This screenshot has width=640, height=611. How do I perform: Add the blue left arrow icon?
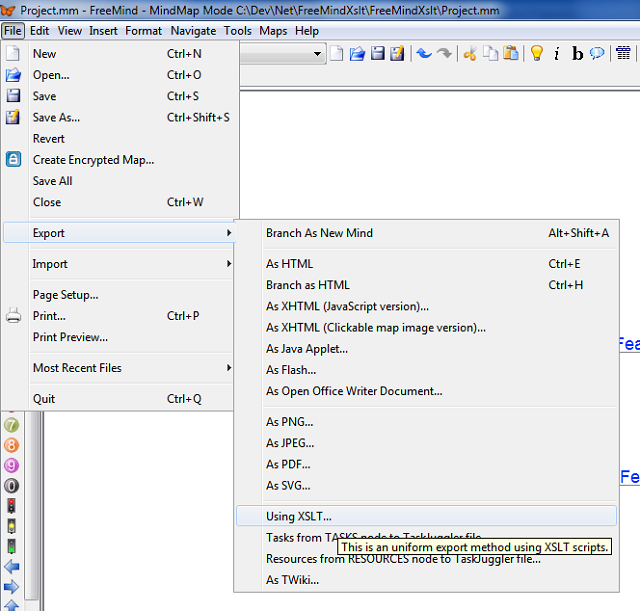pyautogui.click(x=11, y=567)
